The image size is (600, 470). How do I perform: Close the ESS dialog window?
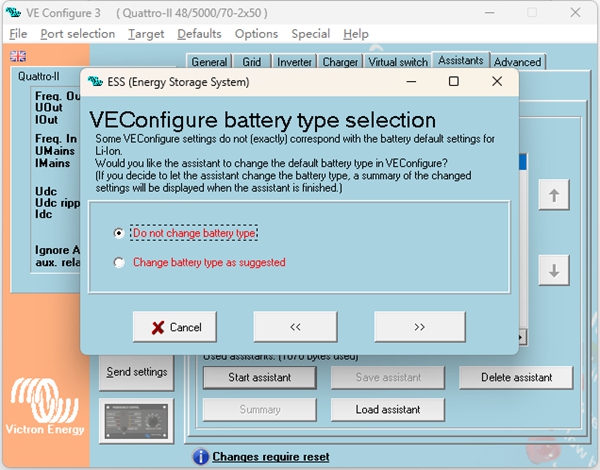click(x=497, y=81)
